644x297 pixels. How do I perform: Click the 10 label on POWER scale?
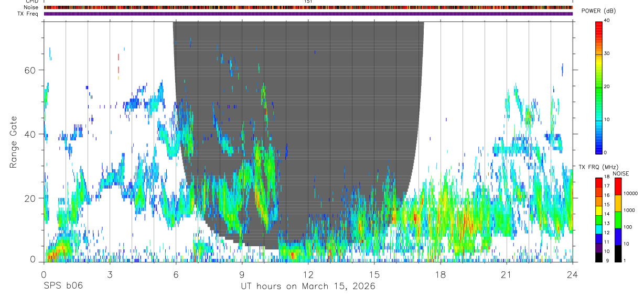click(x=606, y=120)
